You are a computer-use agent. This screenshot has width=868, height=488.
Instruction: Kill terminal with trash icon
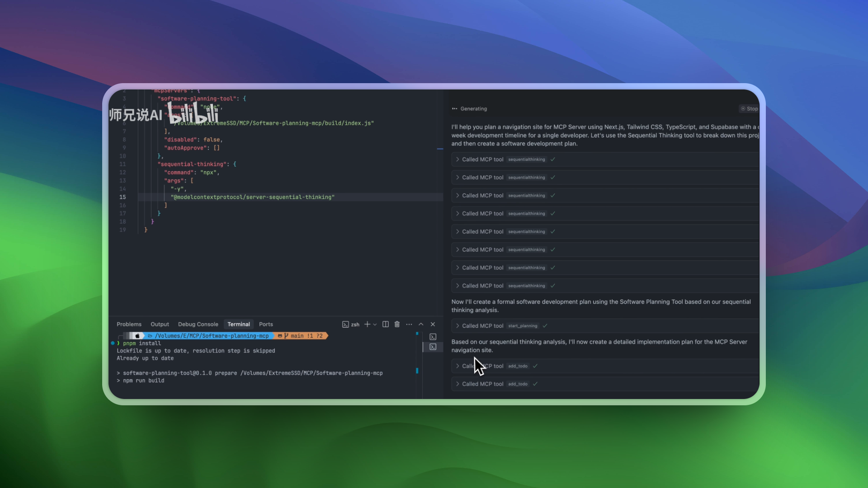click(x=397, y=324)
